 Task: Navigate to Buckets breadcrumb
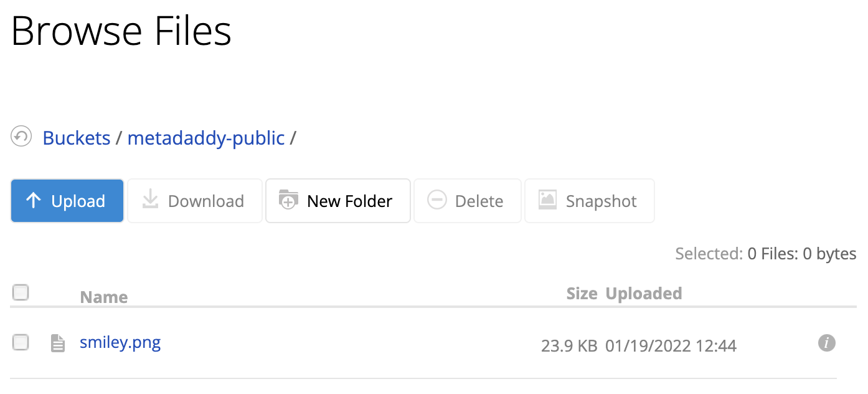(76, 138)
